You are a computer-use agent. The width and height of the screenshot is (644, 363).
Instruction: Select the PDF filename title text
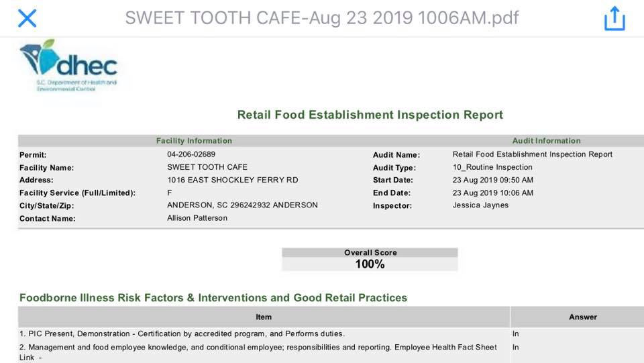pos(321,18)
